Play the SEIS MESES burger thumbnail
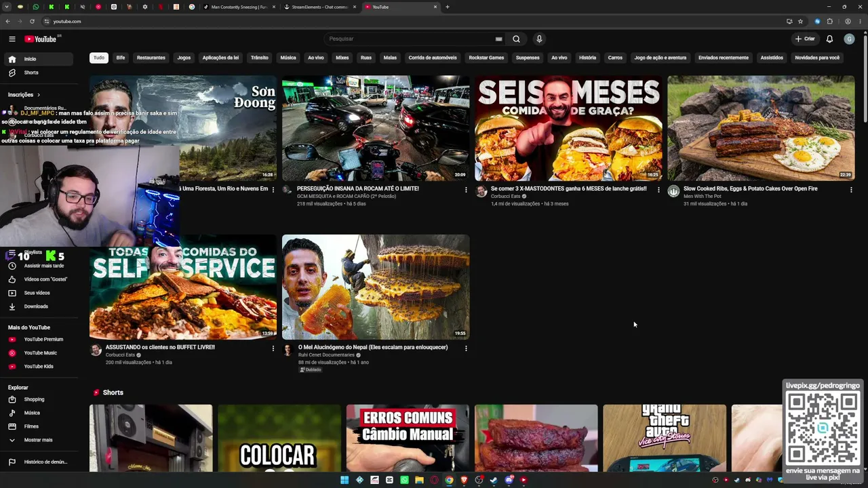This screenshot has height=488, width=868. (x=568, y=128)
